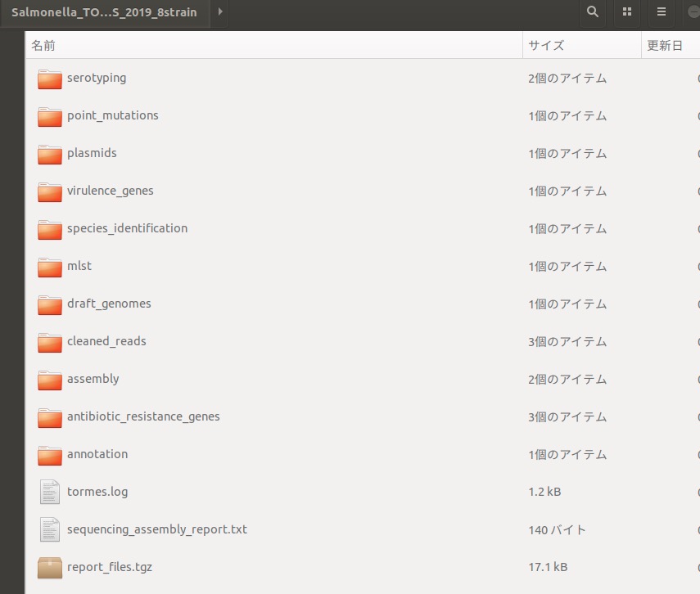700x594 pixels.
Task: Click the tormes.log text file icon
Action: pyautogui.click(x=50, y=492)
